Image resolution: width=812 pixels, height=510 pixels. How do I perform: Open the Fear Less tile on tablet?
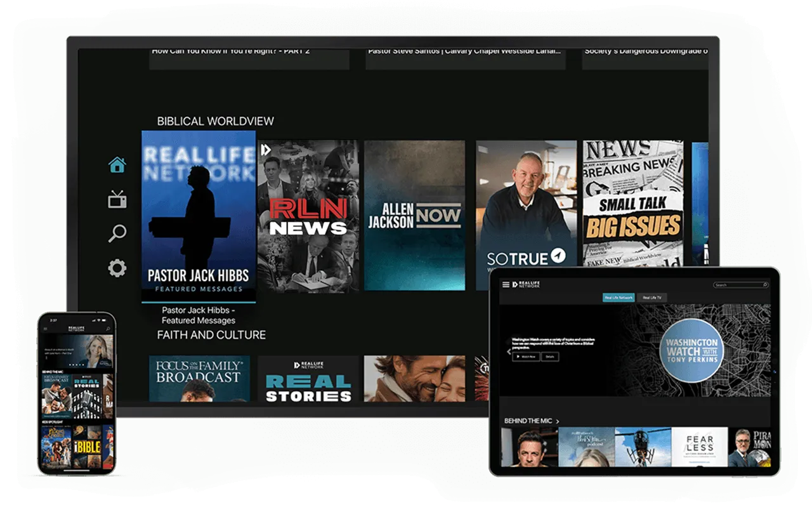pos(699,447)
